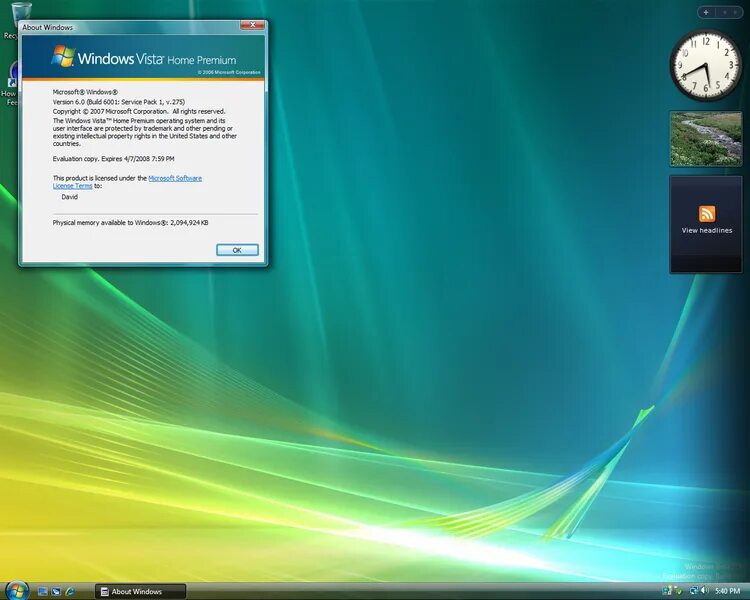Select About Windows taskbar button
The height and width of the screenshot is (600, 750).
(140, 591)
